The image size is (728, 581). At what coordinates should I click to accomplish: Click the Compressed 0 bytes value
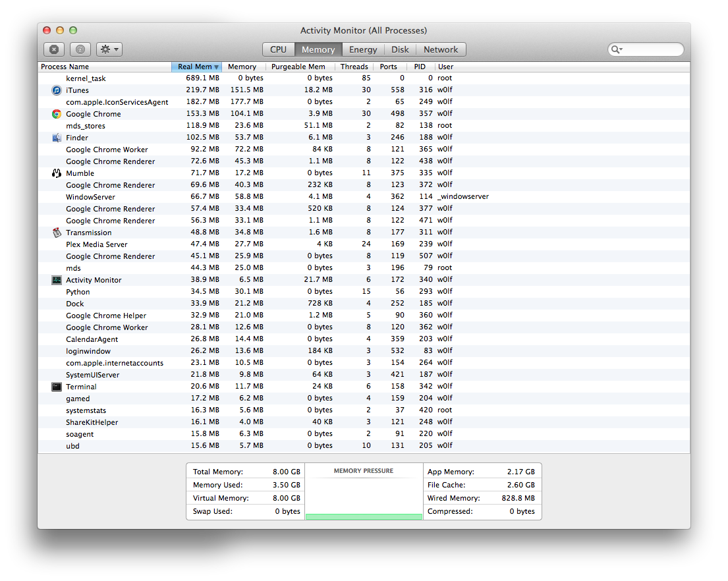pyautogui.click(x=522, y=511)
